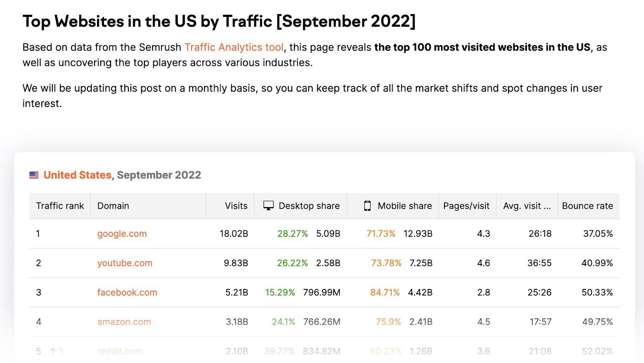Open the facebook.com domain link
This screenshot has width=644, height=363.
coord(127,292)
